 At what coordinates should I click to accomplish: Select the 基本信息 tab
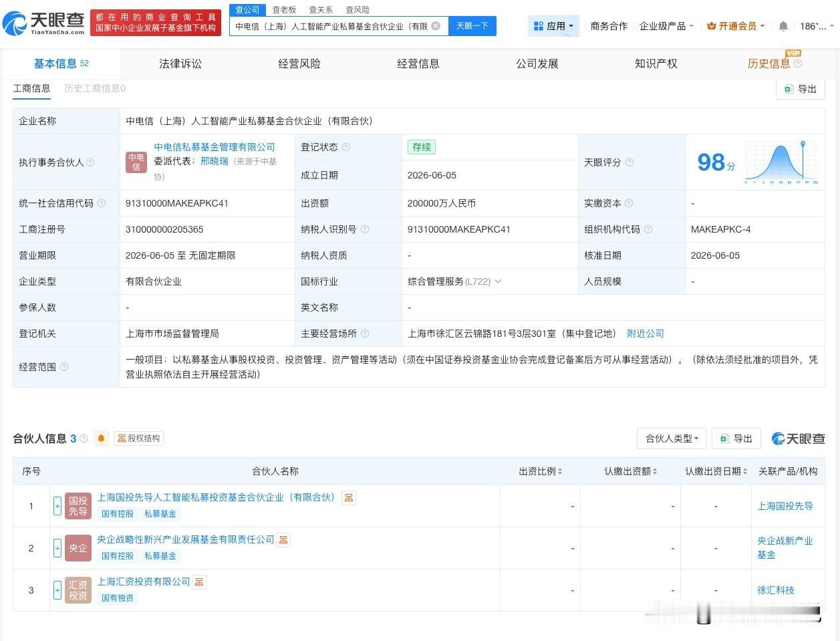(x=61, y=63)
